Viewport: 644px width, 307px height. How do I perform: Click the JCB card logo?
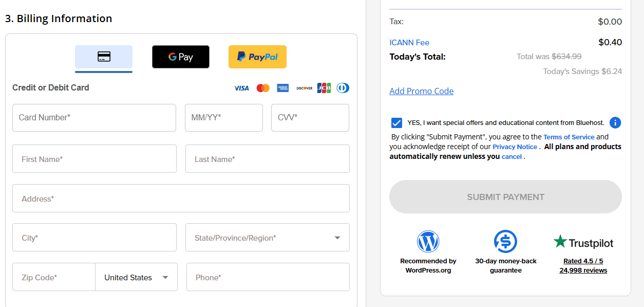point(324,87)
